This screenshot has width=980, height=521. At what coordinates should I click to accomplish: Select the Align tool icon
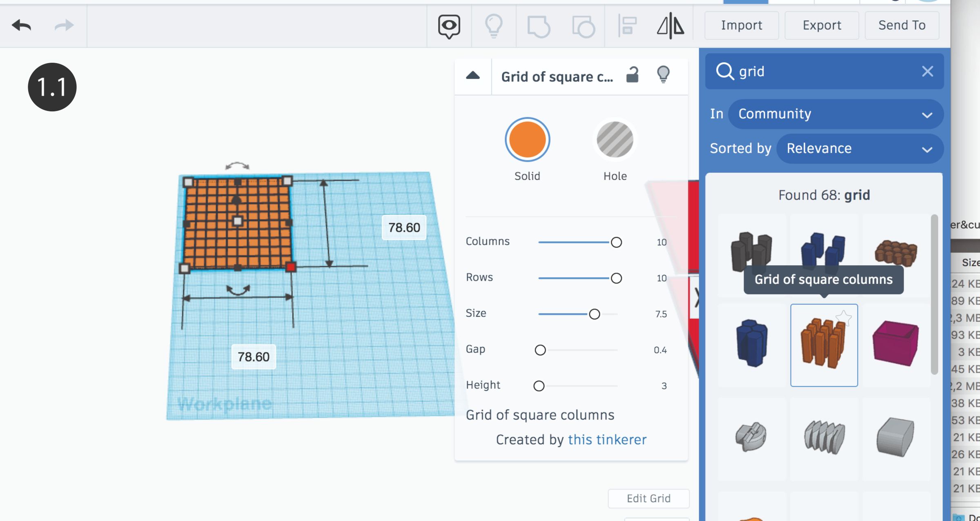tap(627, 26)
